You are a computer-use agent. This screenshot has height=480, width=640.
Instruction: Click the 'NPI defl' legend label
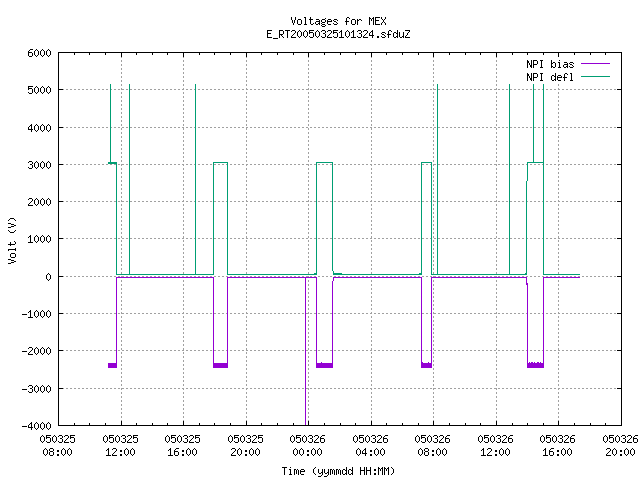click(x=550, y=77)
